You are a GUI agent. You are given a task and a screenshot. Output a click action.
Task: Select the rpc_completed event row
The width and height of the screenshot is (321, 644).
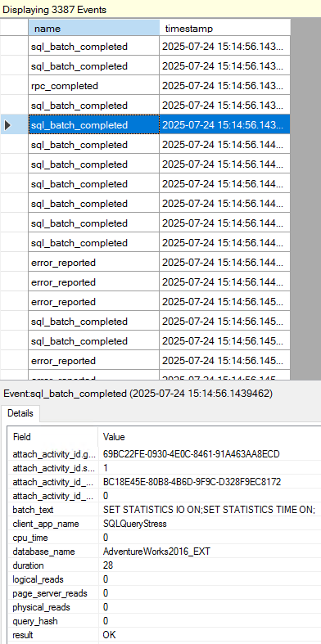tap(159, 86)
